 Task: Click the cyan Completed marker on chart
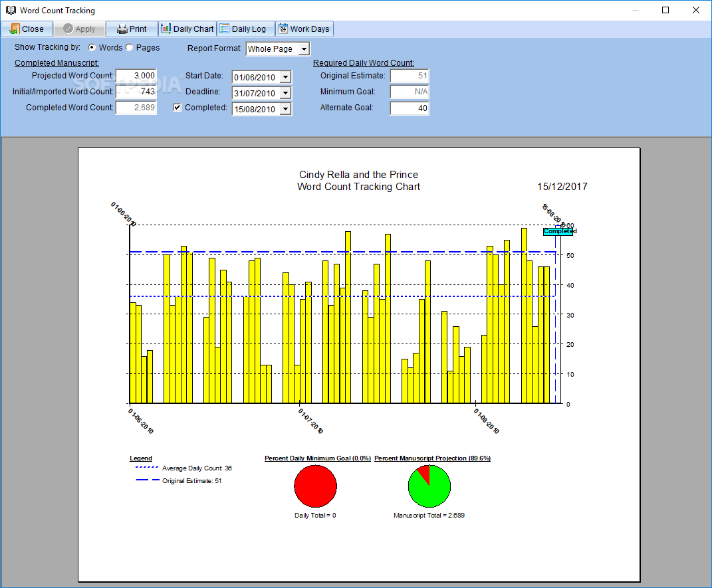click(558, 231)
